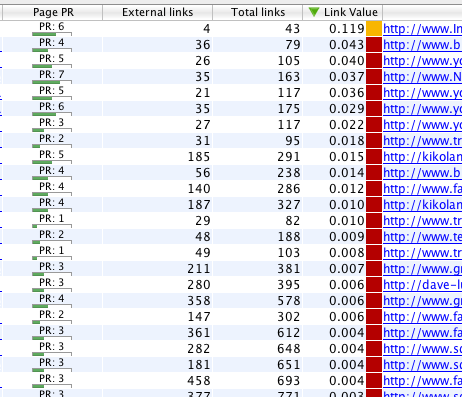Sort by the External links column header

pos(157,12)
